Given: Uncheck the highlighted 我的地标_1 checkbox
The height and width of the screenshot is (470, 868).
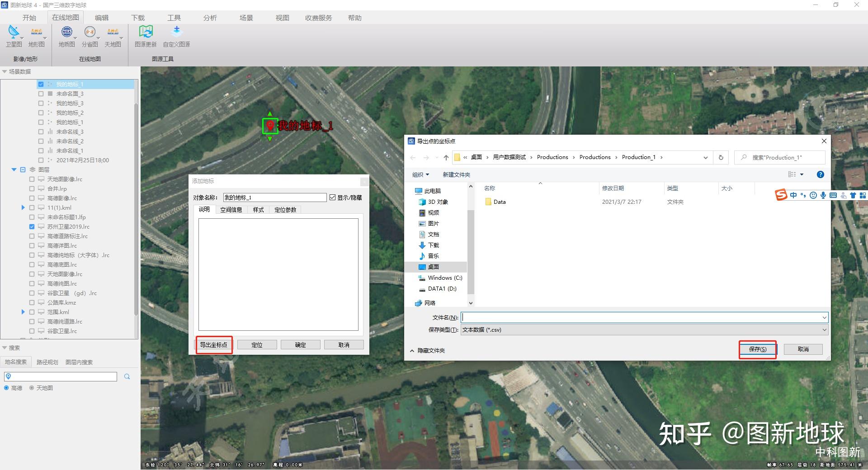Looking at the screenshot, I should click(41, 84).
